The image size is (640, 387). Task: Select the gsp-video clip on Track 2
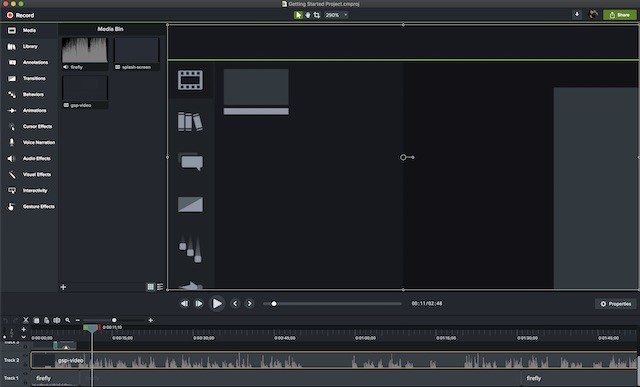pyautogui.click(x=333, y=360)
